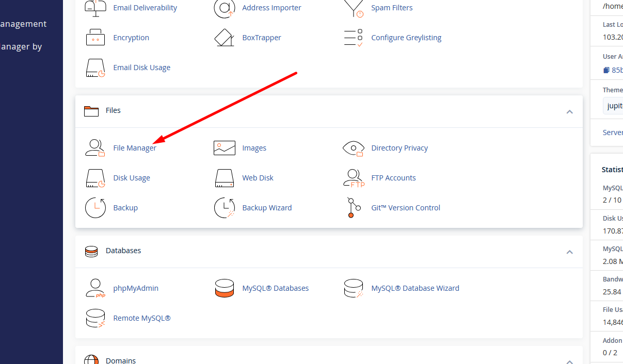Collapse the Databases section chevron
This screenshot has height=364, width=623.
[x=569, y=252]
